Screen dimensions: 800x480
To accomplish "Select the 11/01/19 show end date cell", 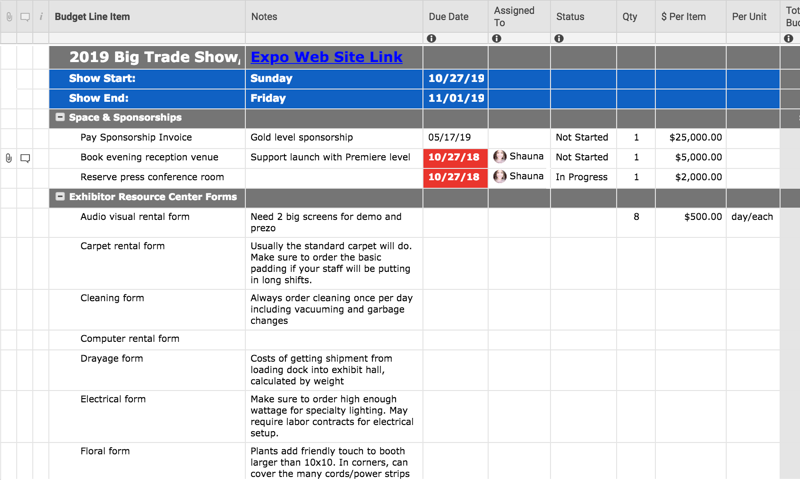I will tap(456, 98).
